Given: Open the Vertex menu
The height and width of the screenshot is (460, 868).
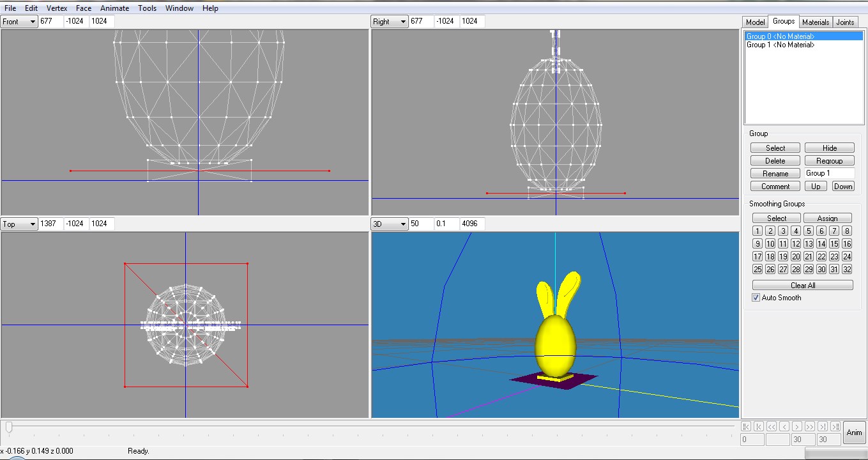Looking at the screenshot, I should (57, 8).
